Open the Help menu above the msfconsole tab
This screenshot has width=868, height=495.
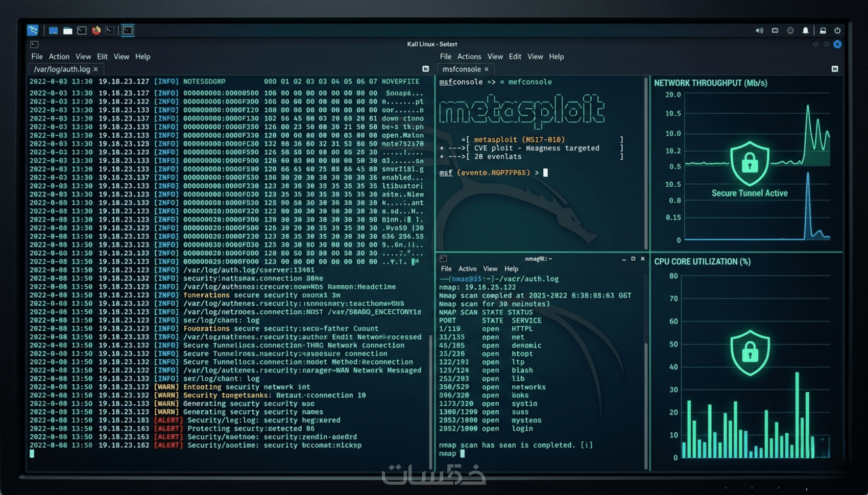click(x=556, y=57)
